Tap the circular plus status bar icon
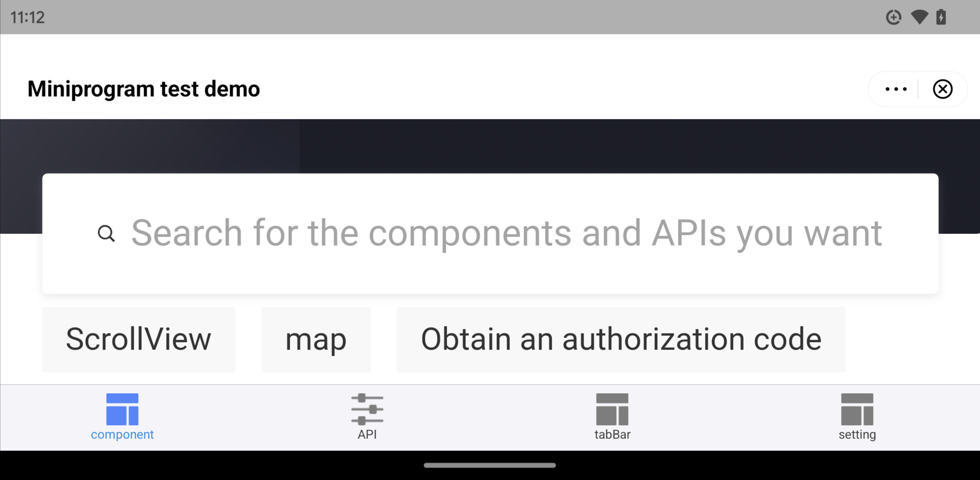Viewport: 980px width, 480px height. pos(893,17)
